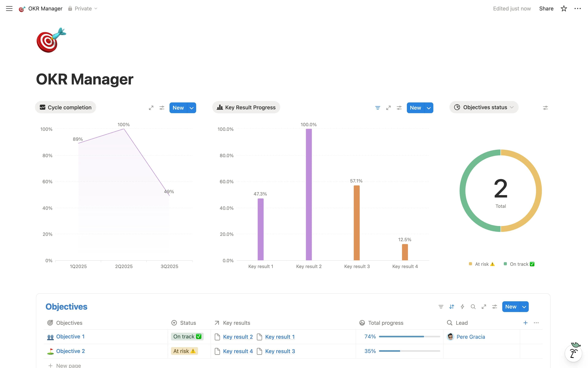Open Cycle completion view settings icon

tap(162, 108)
